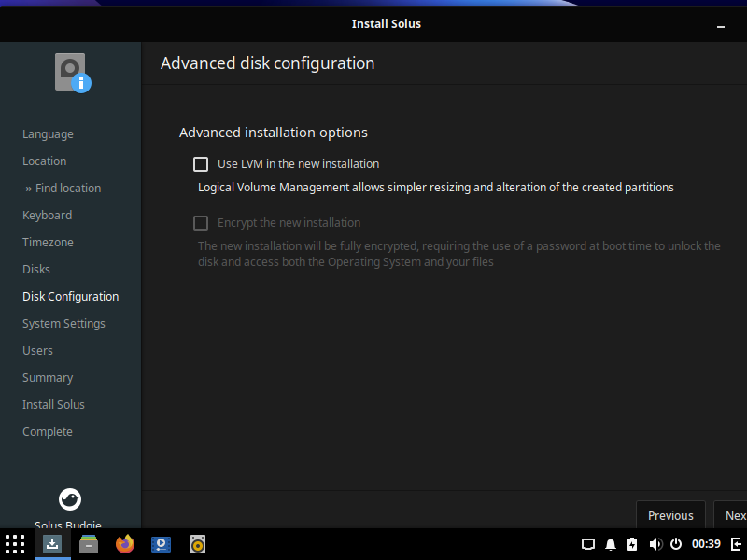
Task: Select Location step in sidebar
Action: [x=44, y=161]
